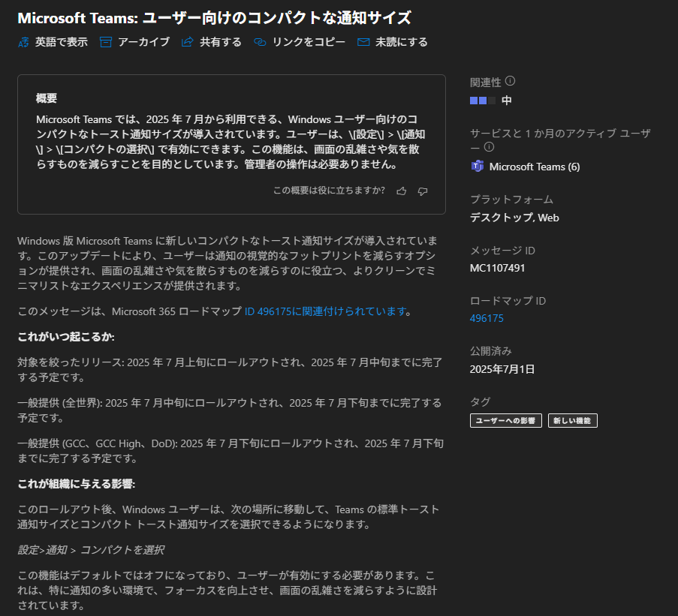Click the ロードマップ ID label
678x616 pixels.
pyautogui.click(x=508, y=301)
